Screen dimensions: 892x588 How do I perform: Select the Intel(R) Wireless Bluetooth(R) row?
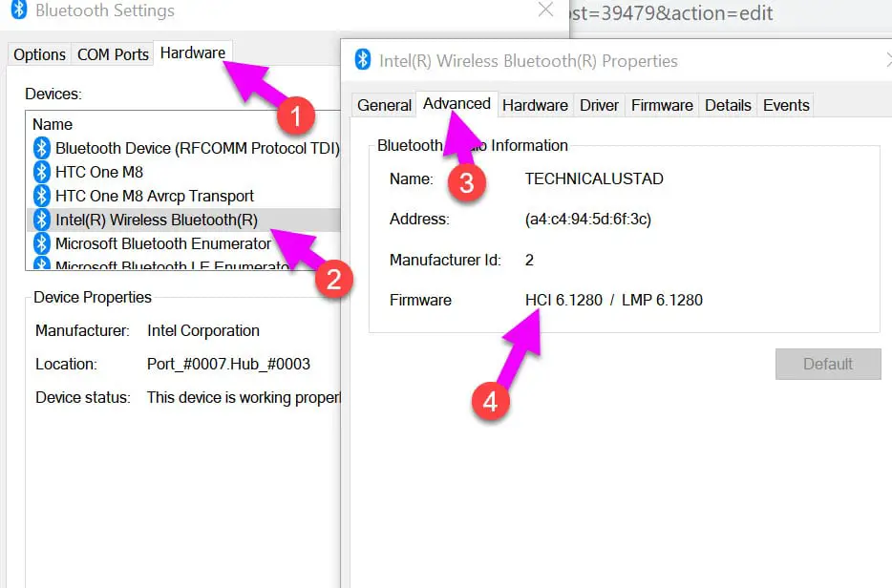[183, 220]
